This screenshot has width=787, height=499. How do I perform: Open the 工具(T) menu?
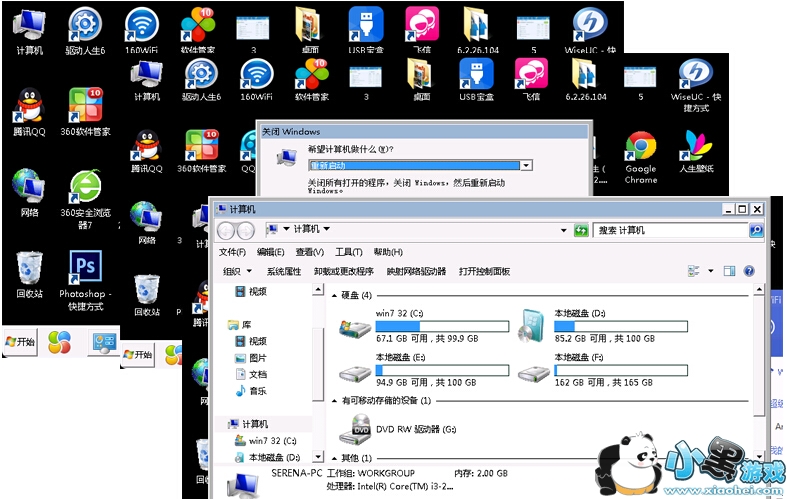click(x=348, y=252)
